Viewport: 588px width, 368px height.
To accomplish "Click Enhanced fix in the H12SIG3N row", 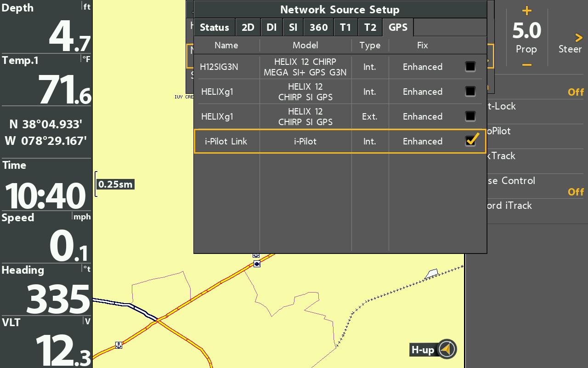I will [423, 67].
